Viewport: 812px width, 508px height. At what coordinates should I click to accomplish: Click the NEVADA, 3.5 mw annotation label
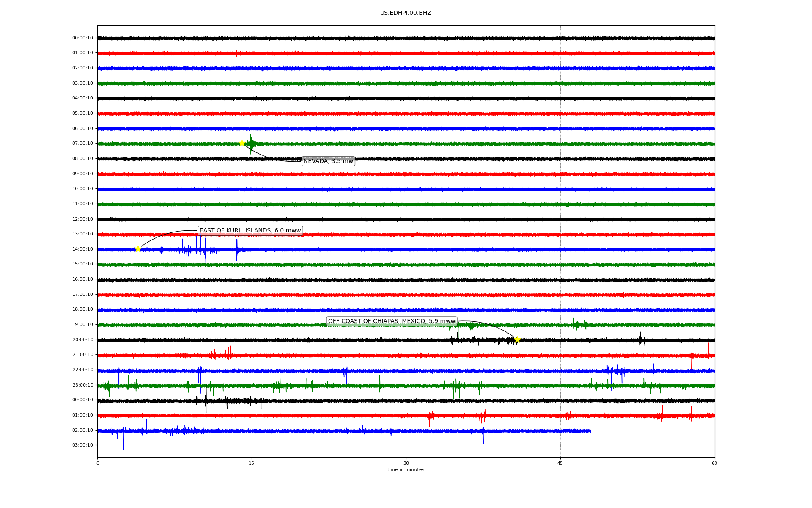pyautogui.click(x=328, y=161)
